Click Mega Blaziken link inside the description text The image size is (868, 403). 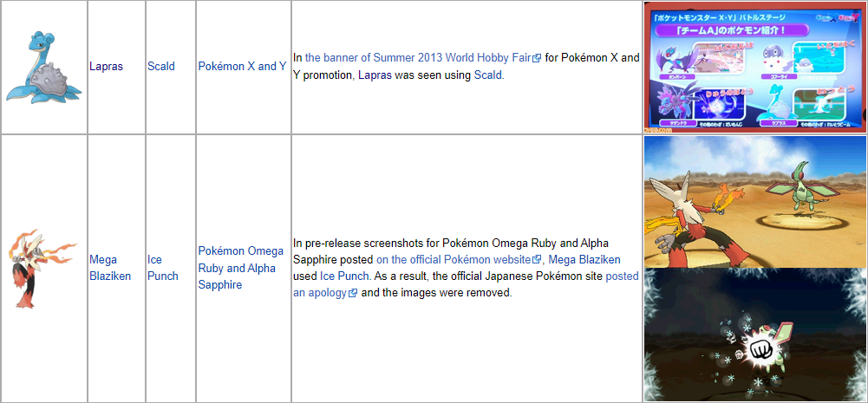click(x=584, y=259)
